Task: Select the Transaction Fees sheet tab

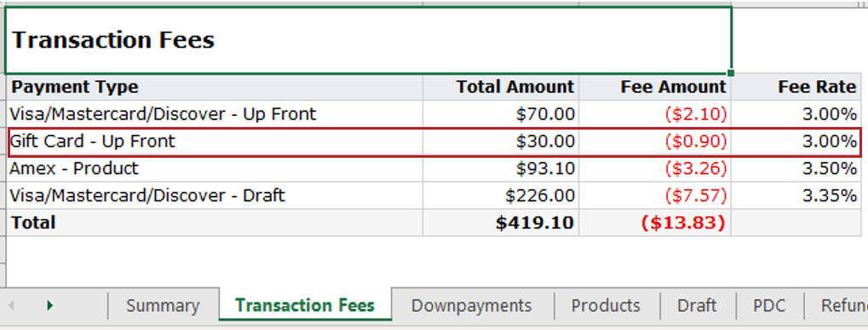Action: click(x=305, y=305)
